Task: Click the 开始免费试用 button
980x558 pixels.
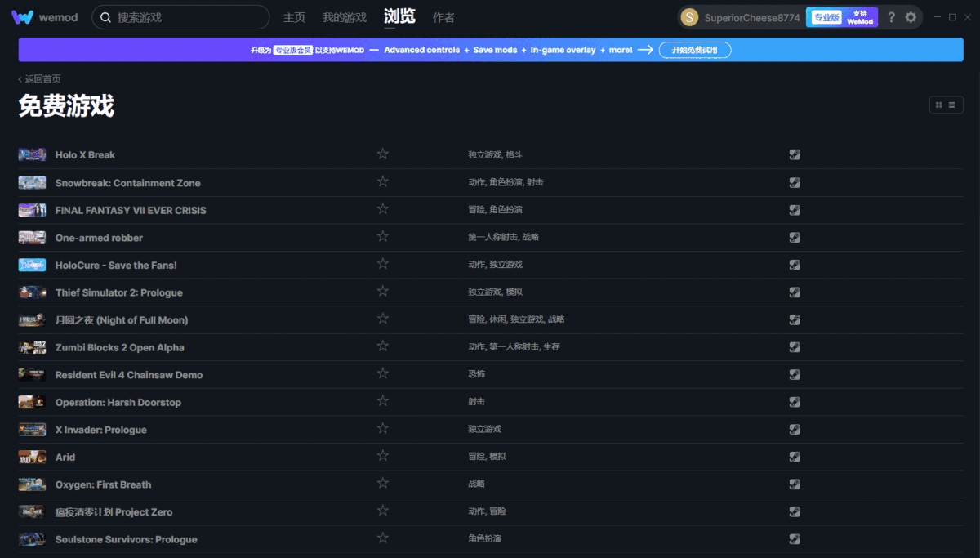Action: click(x=695, y=50)
